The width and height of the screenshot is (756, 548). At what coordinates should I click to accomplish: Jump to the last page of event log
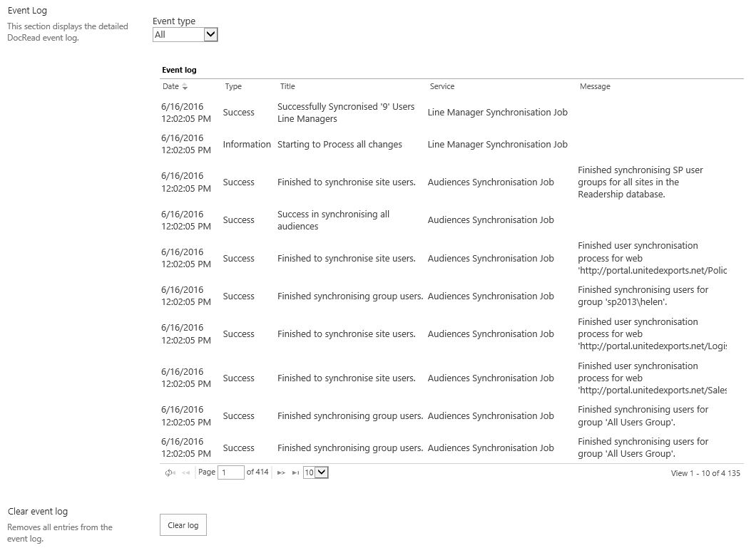tap(295, 472)
